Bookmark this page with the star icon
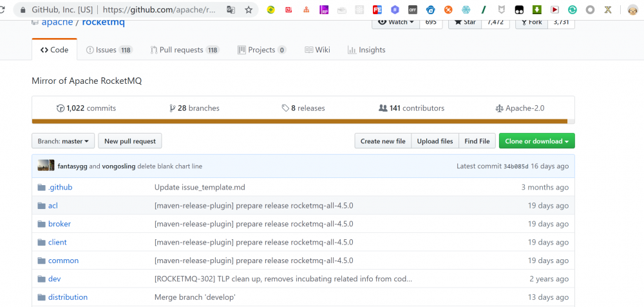Image resolution: width=644 pixels, height=307 pixels. (x=249, y=10)
